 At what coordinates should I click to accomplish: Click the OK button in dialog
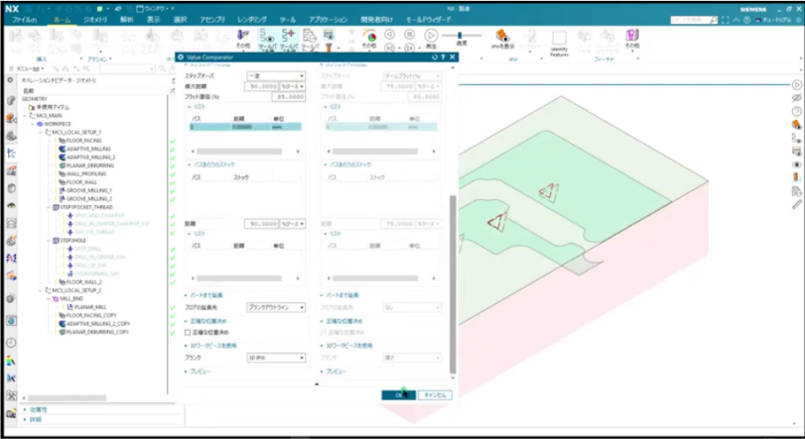(398, 395)
